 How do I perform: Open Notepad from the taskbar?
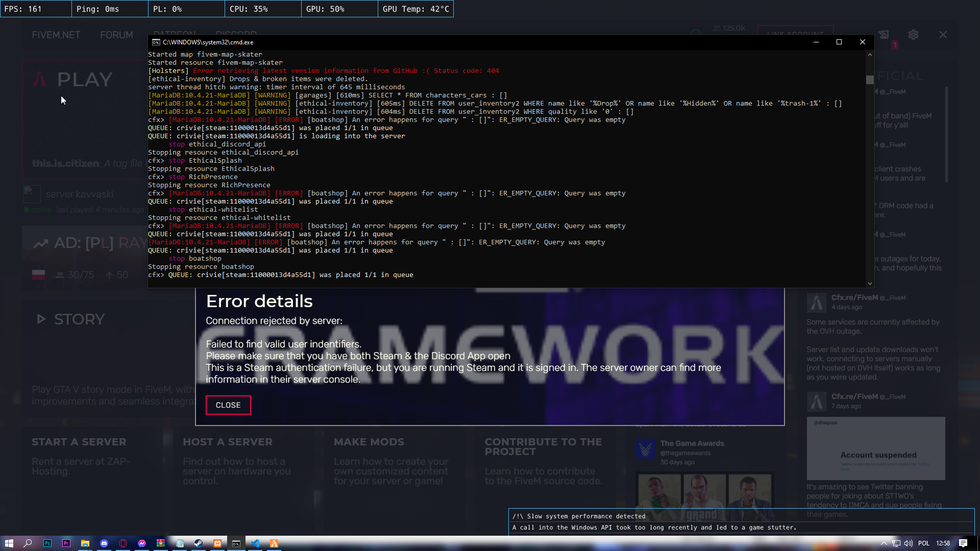180,543
